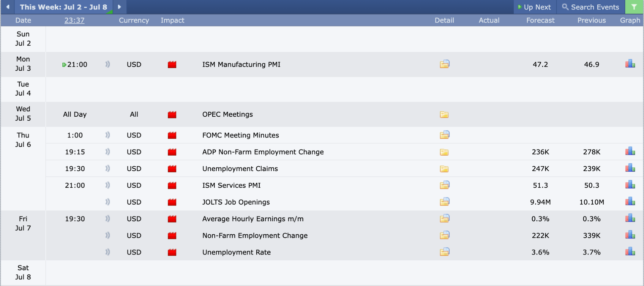Open detail folder for FOMC Meeting Minutes
This screenshot has width=644, height=286.
[444, 135]
